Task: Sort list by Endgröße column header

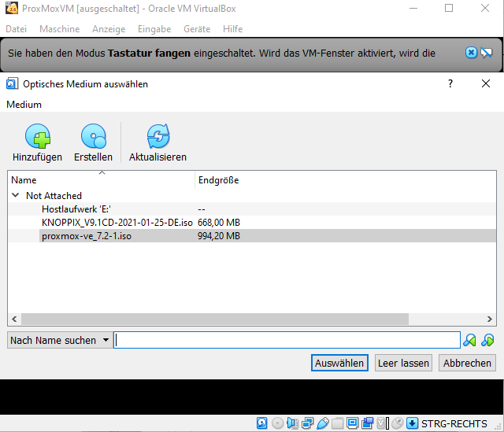Action: coord(346,180)
